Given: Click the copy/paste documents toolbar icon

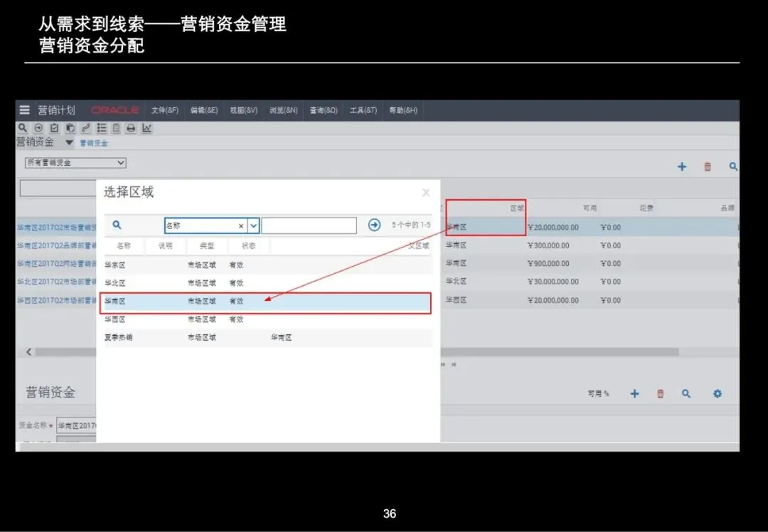Looking at the screenshot, I should (70, 128).
